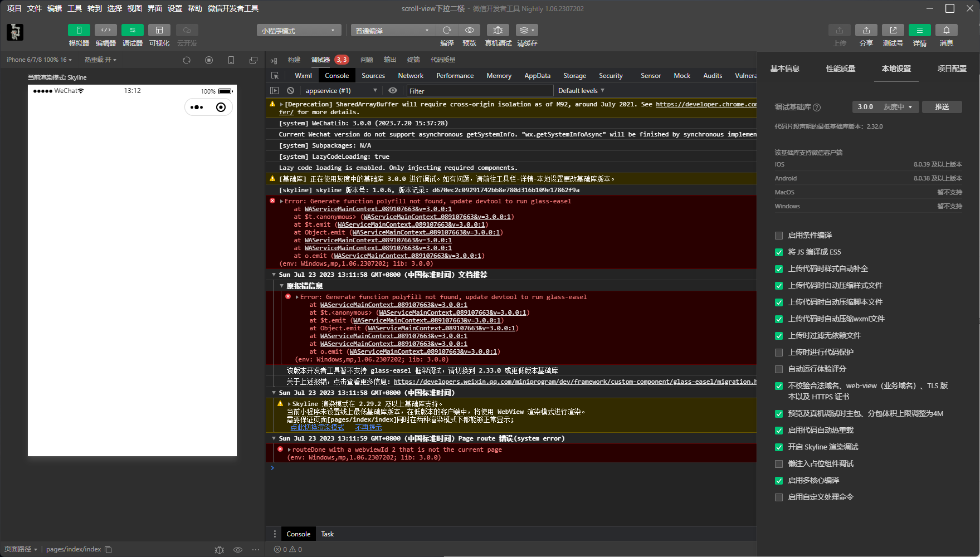
Task: Uncheck 将 JS 编译成 ES5
Action: point(779,252)
